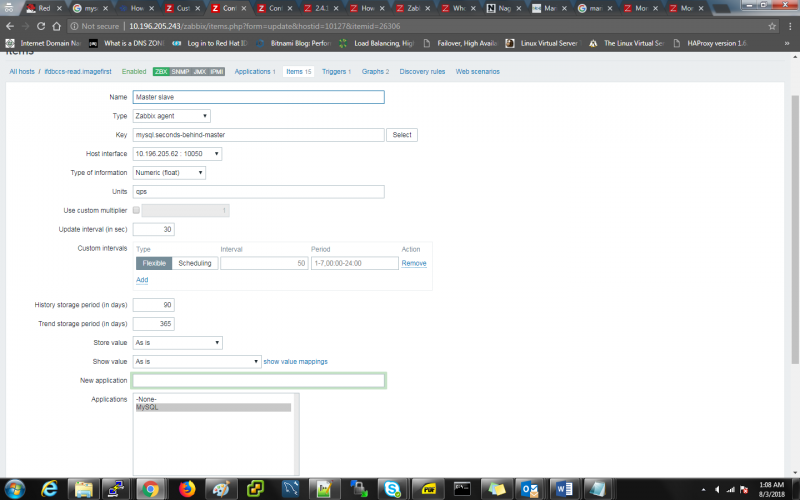This screenshot has width=800, height=500.
Task: Switch to the Red Hat browser tab
Action: (x=44, y=8)
